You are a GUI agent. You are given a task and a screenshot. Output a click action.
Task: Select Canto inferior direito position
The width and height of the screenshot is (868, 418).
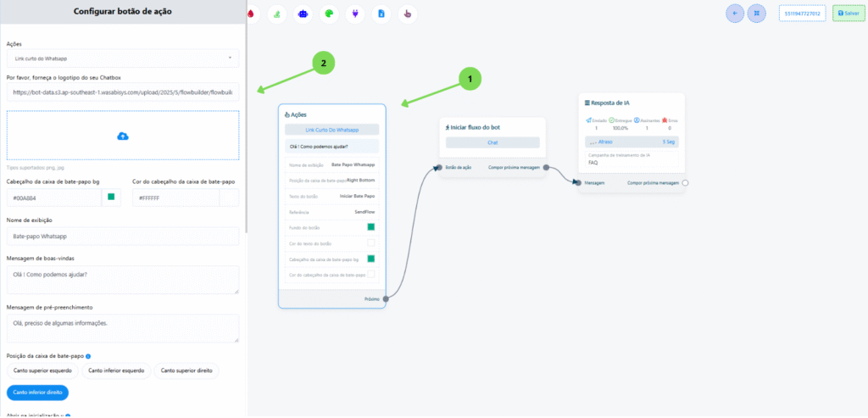click(x=37, y=392)
